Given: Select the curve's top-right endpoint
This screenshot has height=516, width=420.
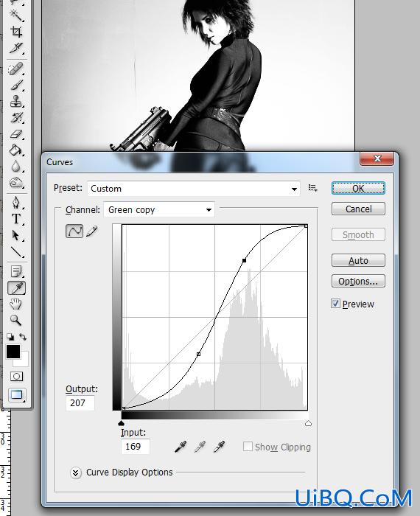Looking at the screenshot, I should [x=306, y=226].
